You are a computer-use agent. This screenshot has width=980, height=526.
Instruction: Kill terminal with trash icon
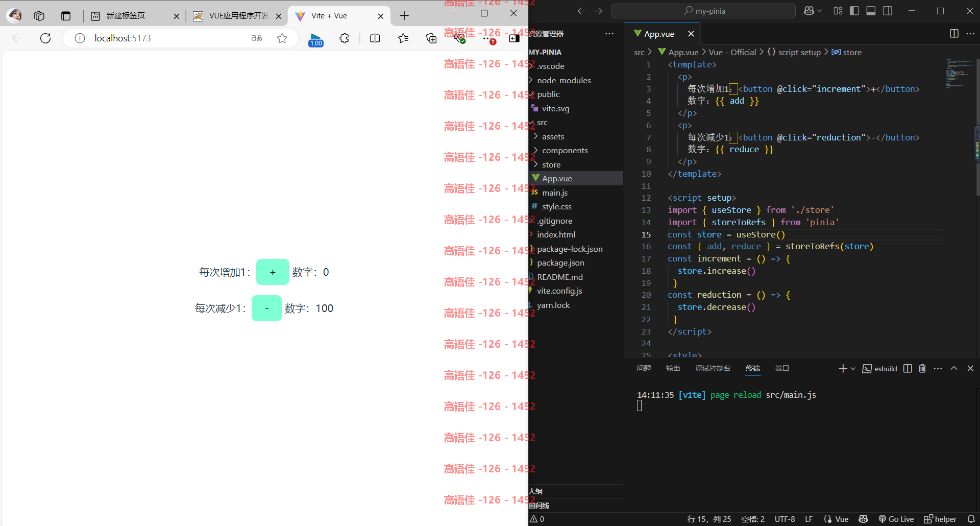922,368
